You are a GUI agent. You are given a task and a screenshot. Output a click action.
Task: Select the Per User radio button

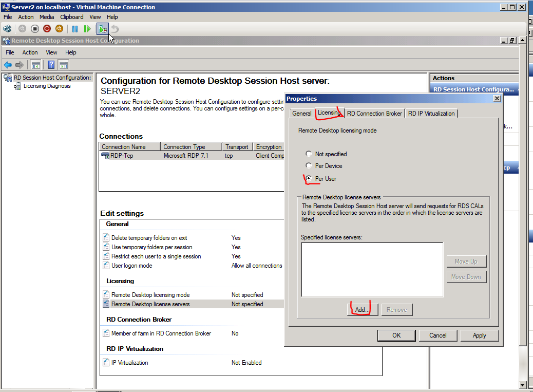[x=308, y=178]
